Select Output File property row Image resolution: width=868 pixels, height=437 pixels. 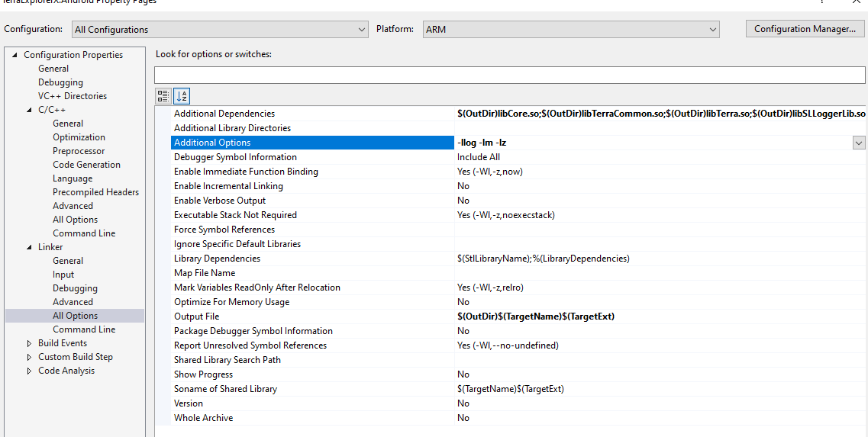(x=196, y=317)
